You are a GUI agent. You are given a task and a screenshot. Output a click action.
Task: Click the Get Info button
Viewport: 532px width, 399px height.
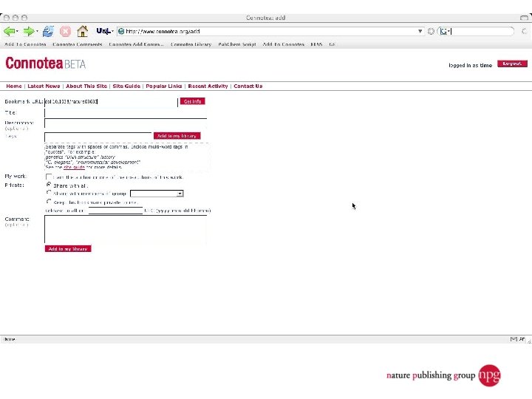tap(192, 101)
